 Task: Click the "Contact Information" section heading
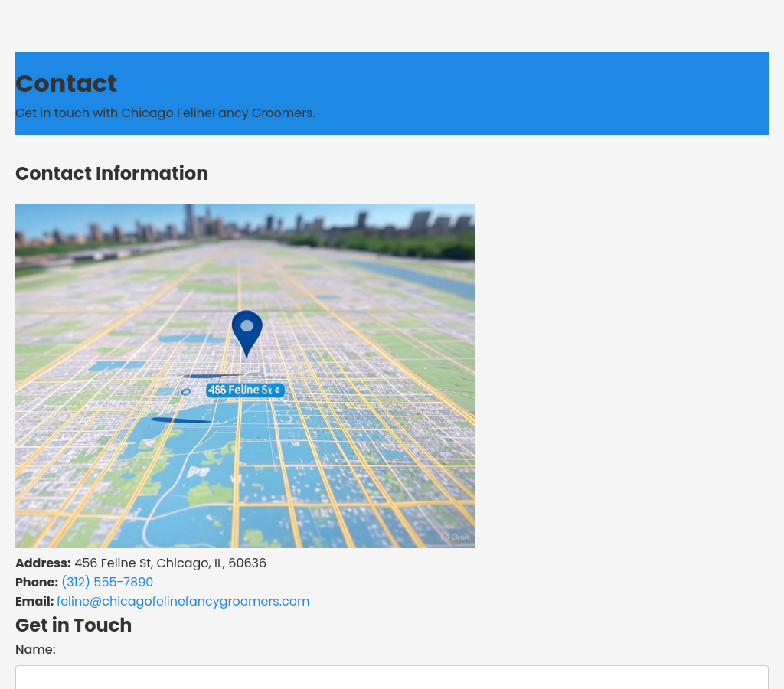(112, 174)
